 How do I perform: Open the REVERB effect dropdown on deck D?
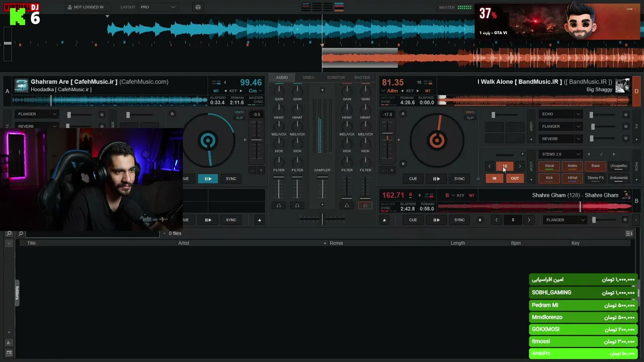pyautogui.click(x=560, y=138)
